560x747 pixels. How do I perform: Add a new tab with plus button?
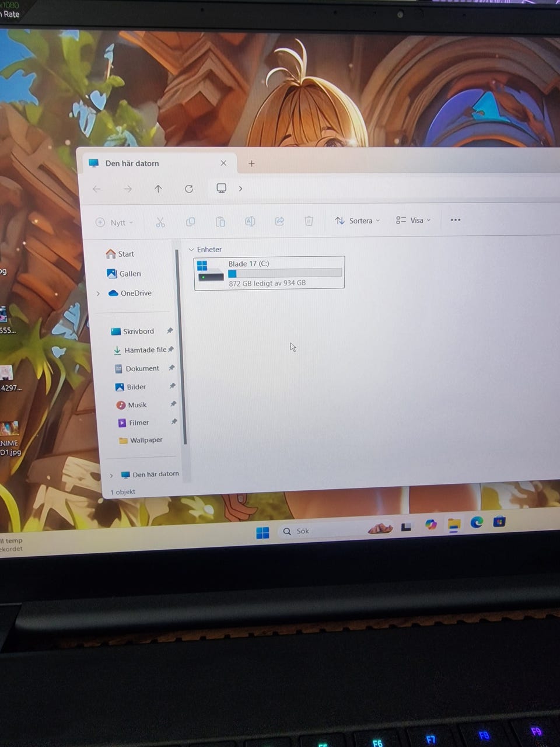(x=251, y=163)
